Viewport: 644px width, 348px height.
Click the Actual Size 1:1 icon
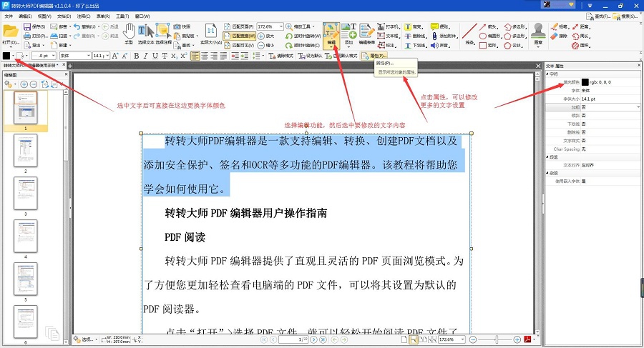(x=210, y=31)
